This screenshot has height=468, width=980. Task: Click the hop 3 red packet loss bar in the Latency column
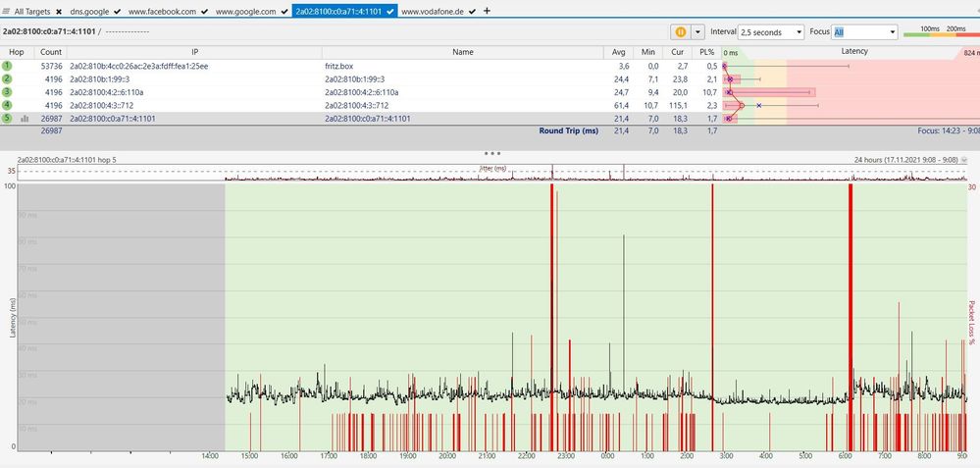(769, 92)
